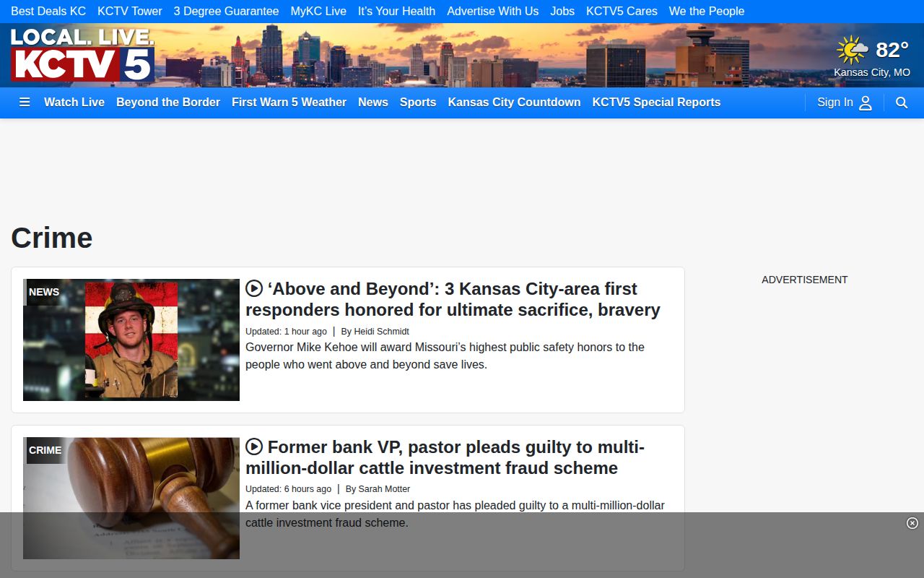Click author name Sarah Motter
924x578 pixels.
tap(384, 489)
